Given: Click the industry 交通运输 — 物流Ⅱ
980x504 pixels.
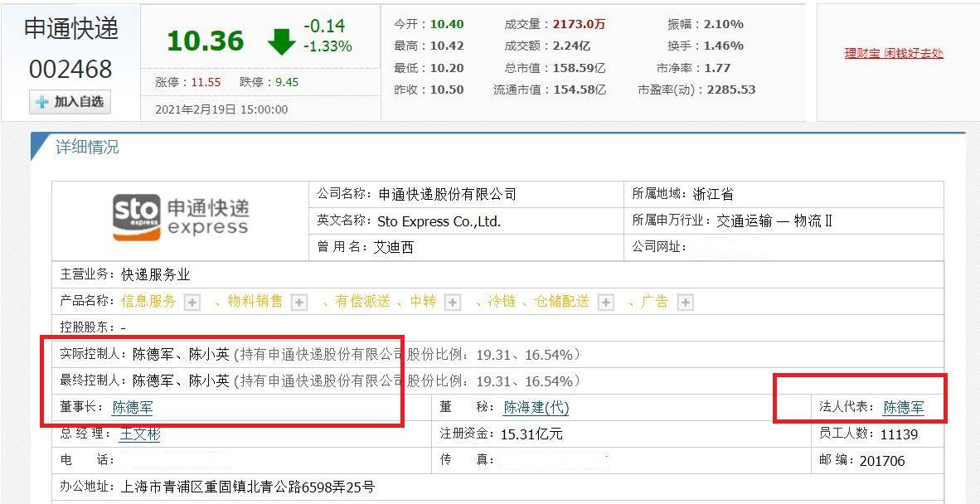Looking at the screenshot, I should [x=774, y=220].
